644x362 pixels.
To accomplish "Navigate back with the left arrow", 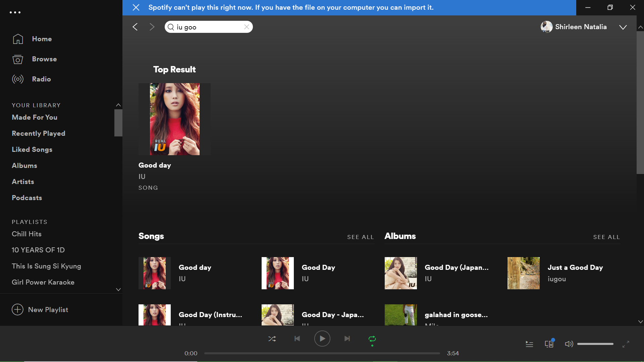I will pos(135,27).
